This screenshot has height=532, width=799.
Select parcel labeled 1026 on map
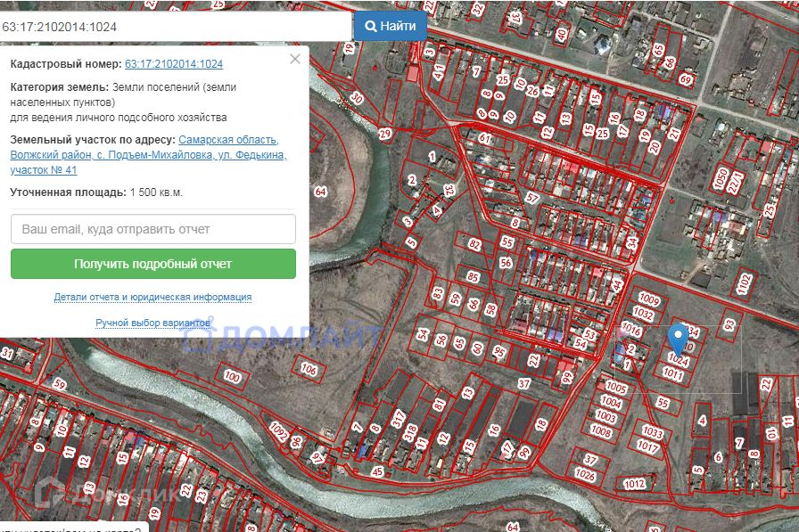click(x=585, y=475)
